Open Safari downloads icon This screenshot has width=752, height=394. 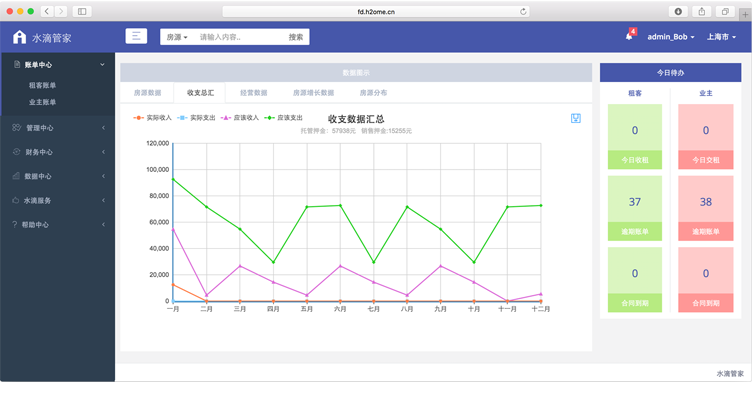(678, 12)
